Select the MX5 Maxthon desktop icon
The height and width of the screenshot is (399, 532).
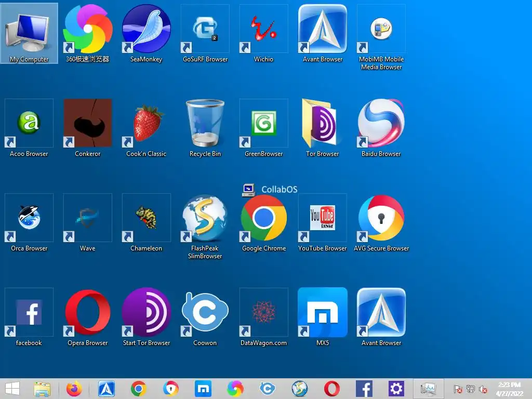pyautogui.click(x=322, y=317)
